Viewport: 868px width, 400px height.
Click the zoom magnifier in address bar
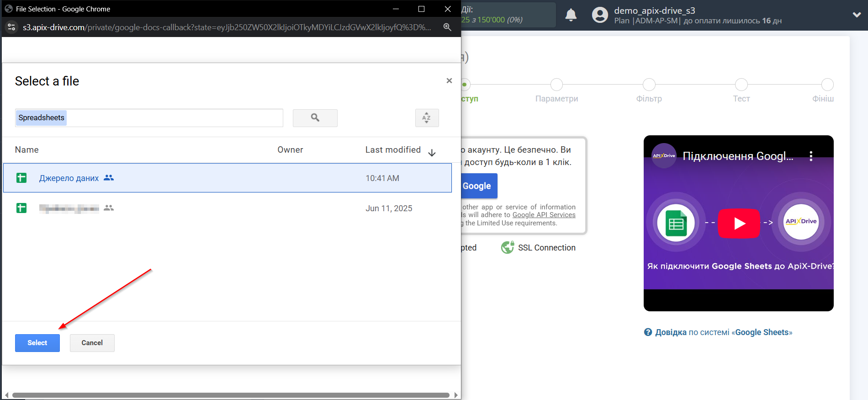(x=448, y=27)
